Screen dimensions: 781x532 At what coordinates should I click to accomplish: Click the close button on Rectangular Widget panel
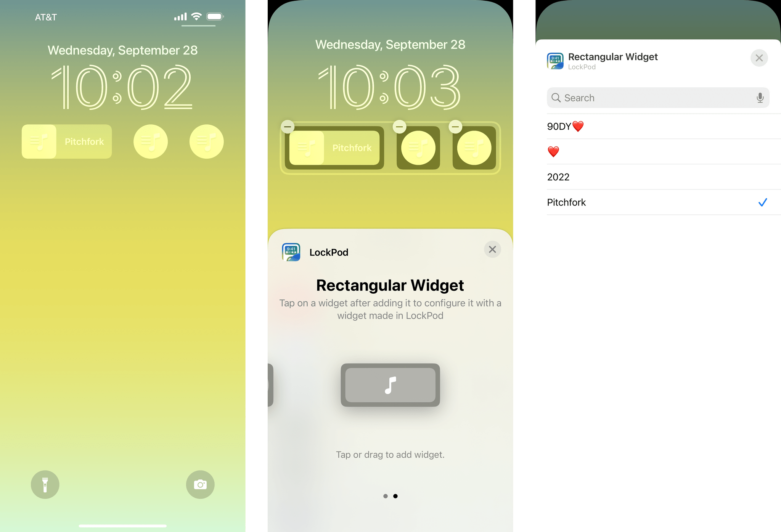760,58
